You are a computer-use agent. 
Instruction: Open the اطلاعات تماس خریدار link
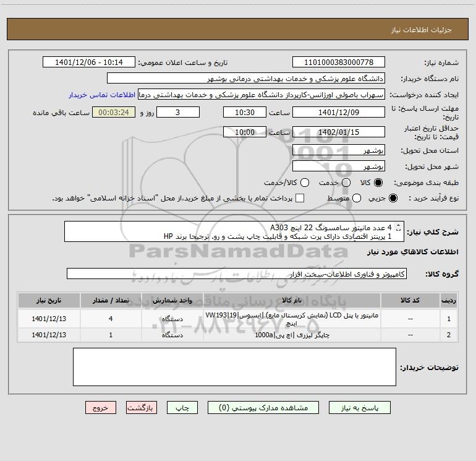(103, 95)
